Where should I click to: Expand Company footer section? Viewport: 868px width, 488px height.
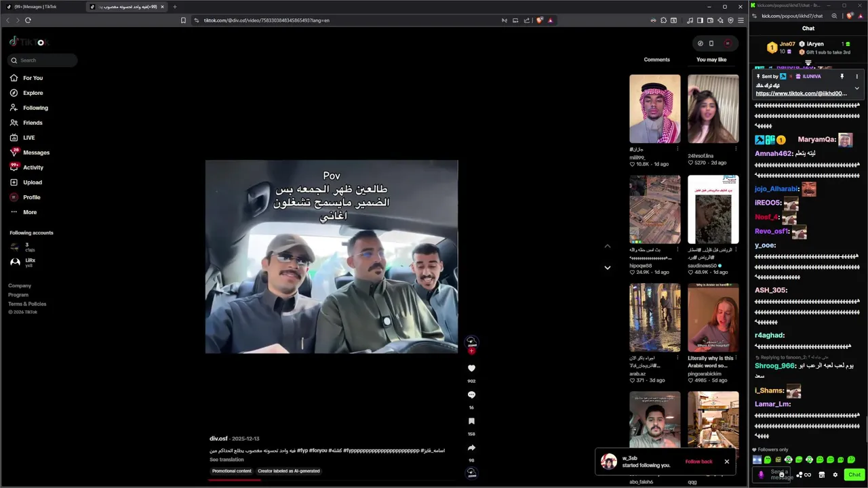(20, 286)
